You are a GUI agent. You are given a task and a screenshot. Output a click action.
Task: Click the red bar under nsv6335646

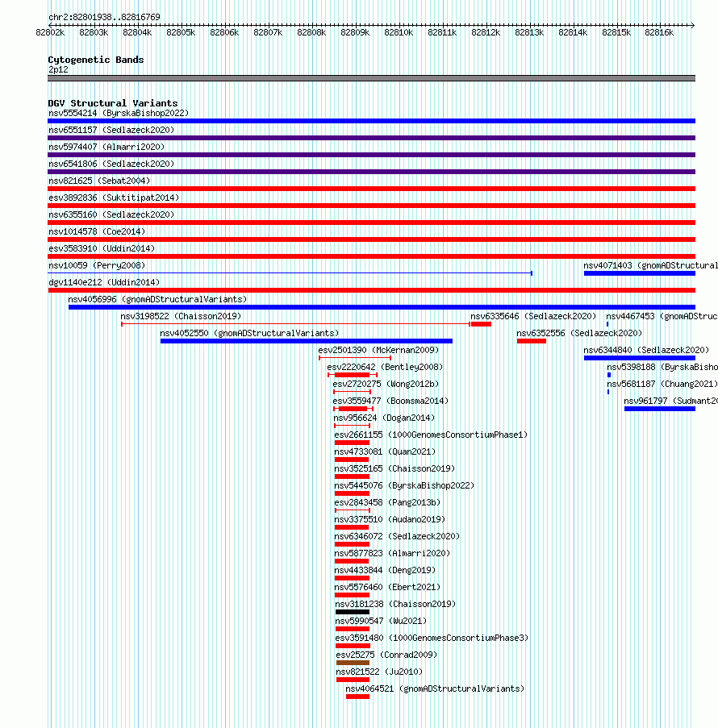tap(481, 324)
